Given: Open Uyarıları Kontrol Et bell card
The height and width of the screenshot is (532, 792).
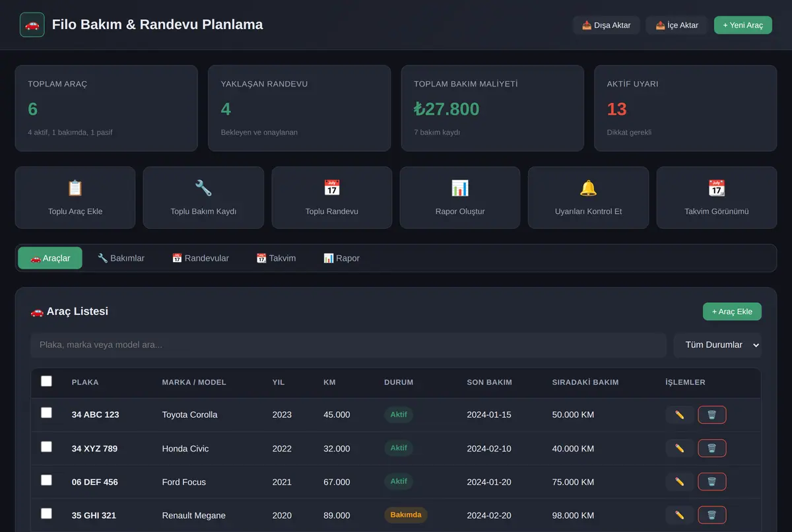Looking at the screenshot, I should [x=588, y=197].
